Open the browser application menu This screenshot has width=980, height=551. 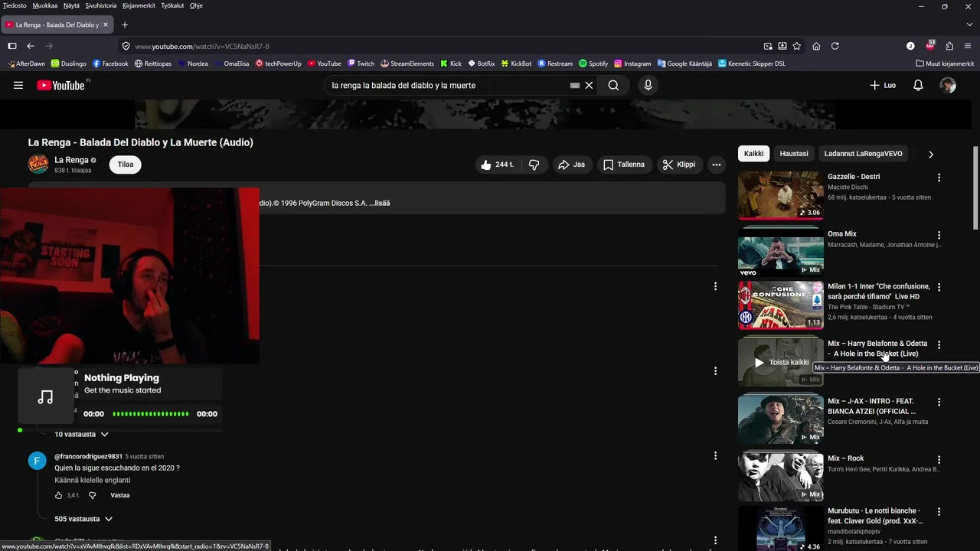tap(968, 46)
